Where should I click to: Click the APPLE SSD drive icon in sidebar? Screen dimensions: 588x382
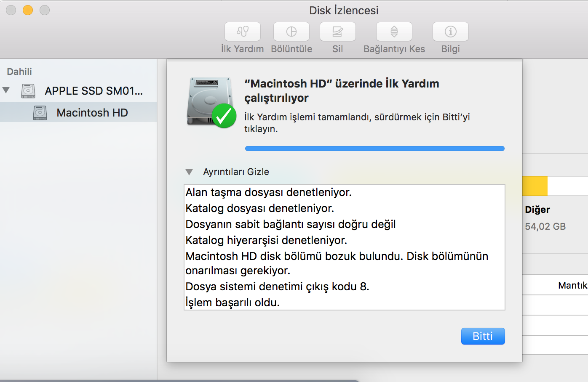point(28,91)
